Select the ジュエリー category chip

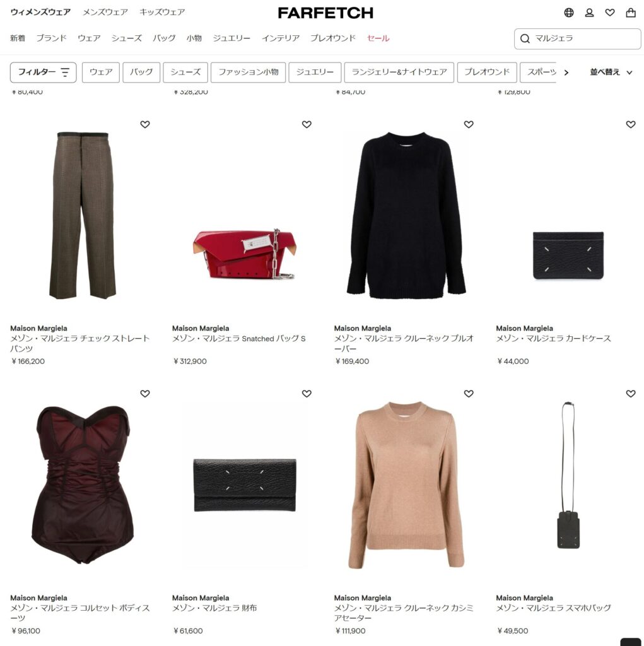[315, 73]
